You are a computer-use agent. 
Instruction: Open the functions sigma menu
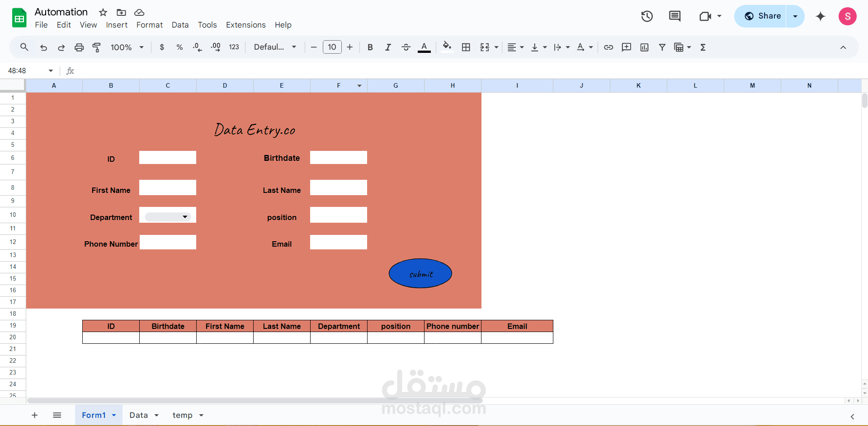coord(703,47)
